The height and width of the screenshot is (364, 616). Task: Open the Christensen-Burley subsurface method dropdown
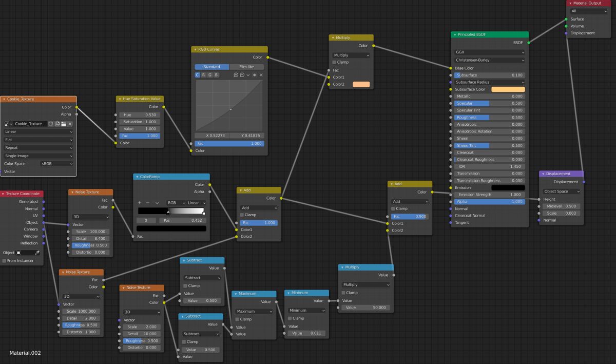490,60
